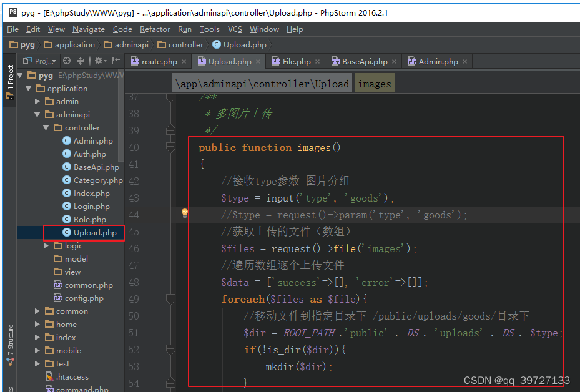Viewport: 580px width, 392px height.
Task: Select BaseApi.php in the project tree
Action: [x=91, y=167]
